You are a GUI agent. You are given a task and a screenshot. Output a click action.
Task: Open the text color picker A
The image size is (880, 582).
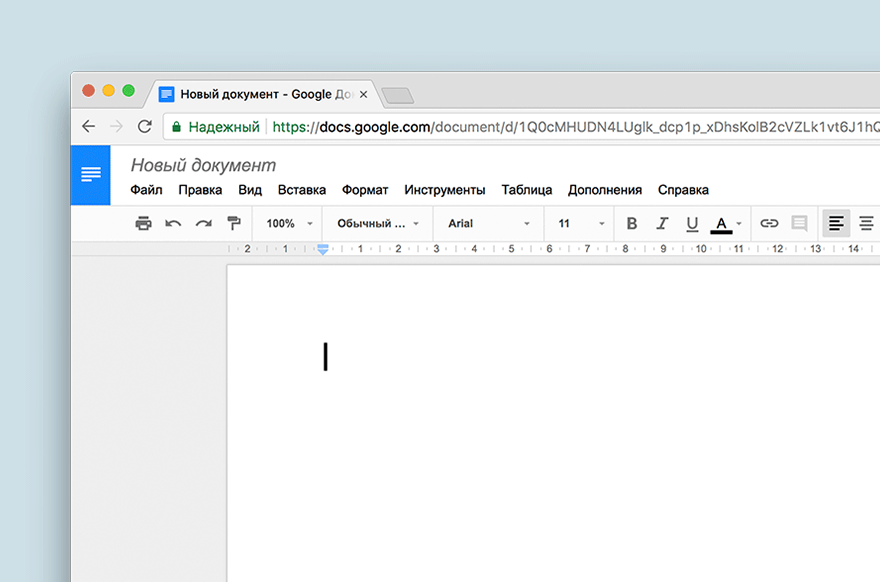(x=721, y=224)
